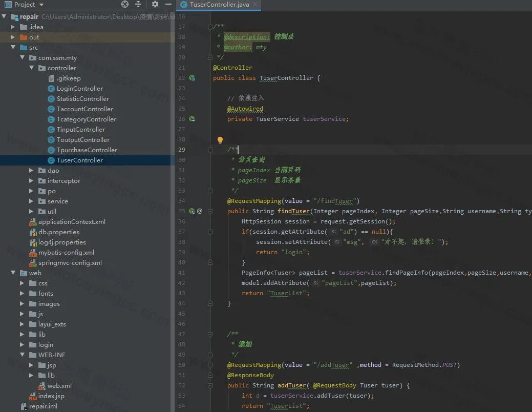Viewport: 532px width, 412px height.
Task: Hide the Project panel with minimize icon
Action: click(x=168, y=5)
